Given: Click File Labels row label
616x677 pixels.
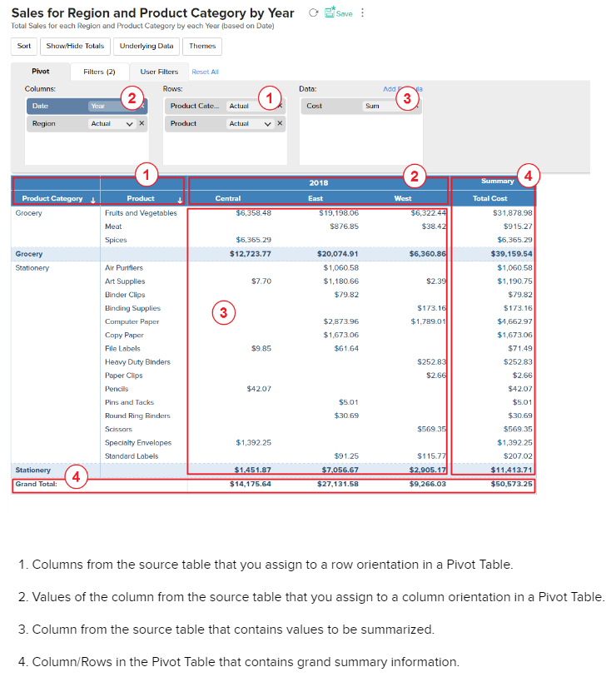Looking at the screenshot, I should 122,349.
